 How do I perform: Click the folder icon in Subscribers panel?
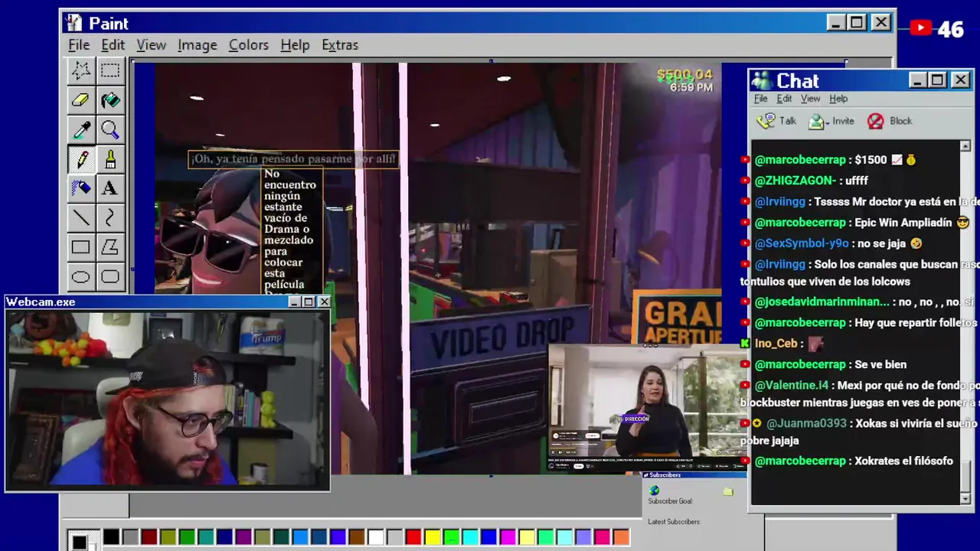728,491
